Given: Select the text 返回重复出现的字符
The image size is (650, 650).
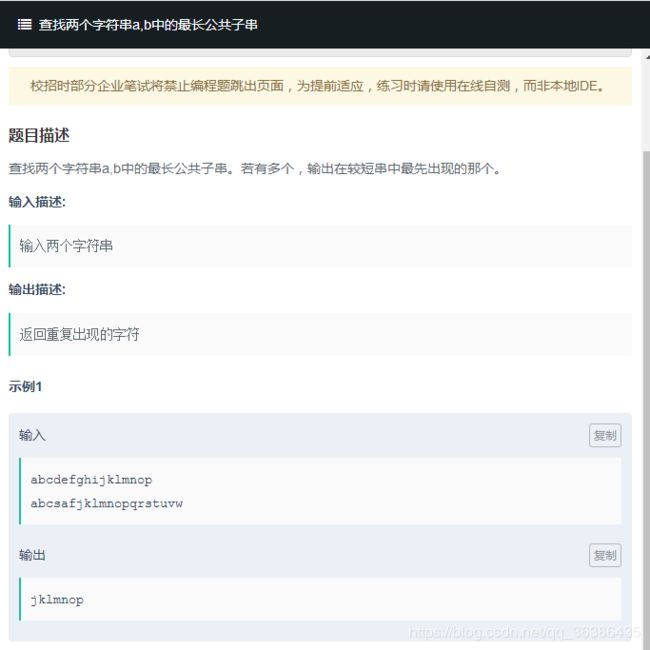Looking at the screenshot, I should click(x=79, y=334).
